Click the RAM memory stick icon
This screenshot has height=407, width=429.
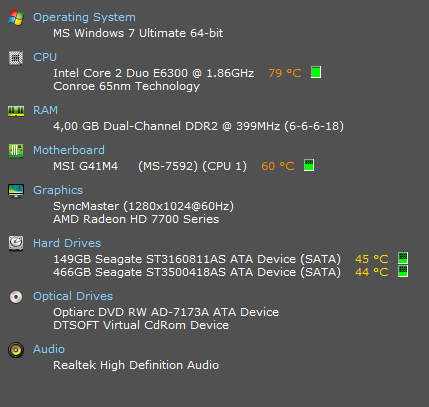click(x=16, y=111)
